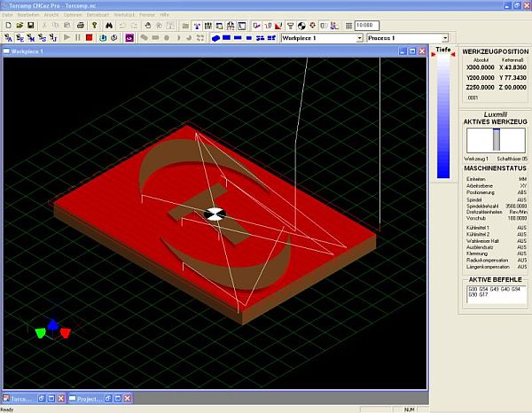
Task: Open the Workpiece 1 dropdown
Action: pos(359,38)
